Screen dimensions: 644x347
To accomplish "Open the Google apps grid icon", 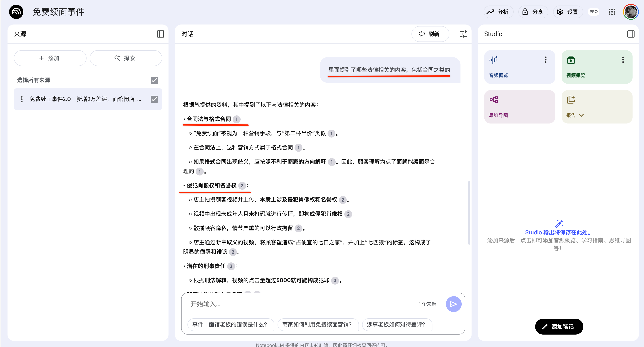I will pyautogui.click(x=612, y=12).
